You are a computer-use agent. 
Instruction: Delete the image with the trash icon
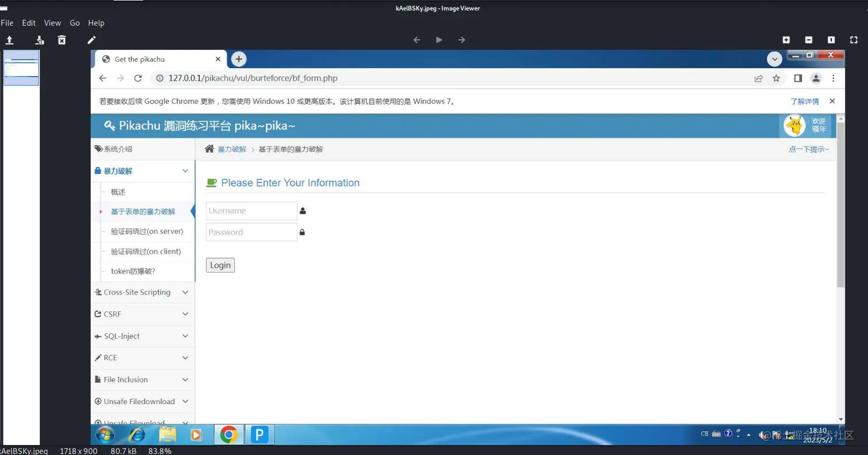click(x=62, y=40)
